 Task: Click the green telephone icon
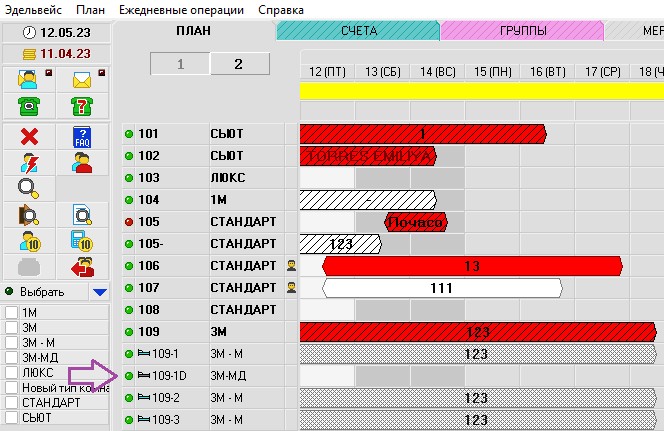click(28, 106)
